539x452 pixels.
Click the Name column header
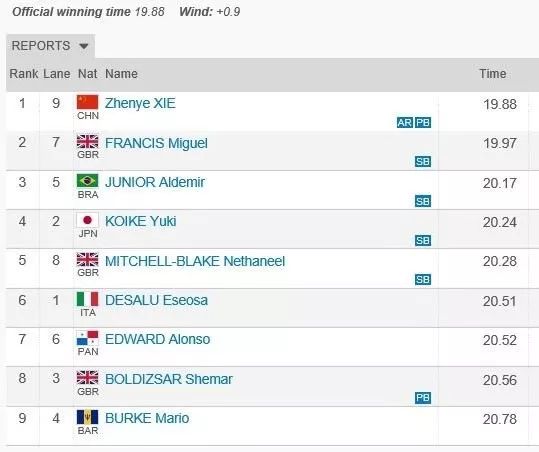pos(121,74)
